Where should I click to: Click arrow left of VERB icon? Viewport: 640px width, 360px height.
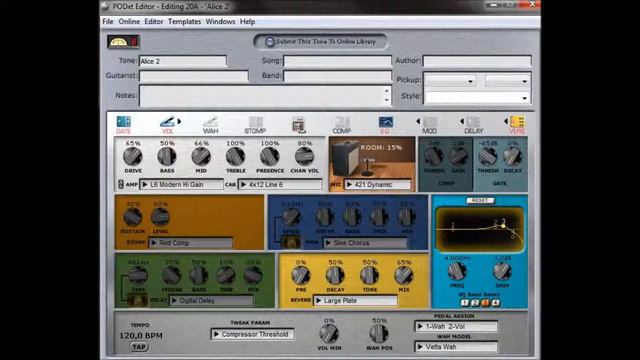tap(506, 121)
